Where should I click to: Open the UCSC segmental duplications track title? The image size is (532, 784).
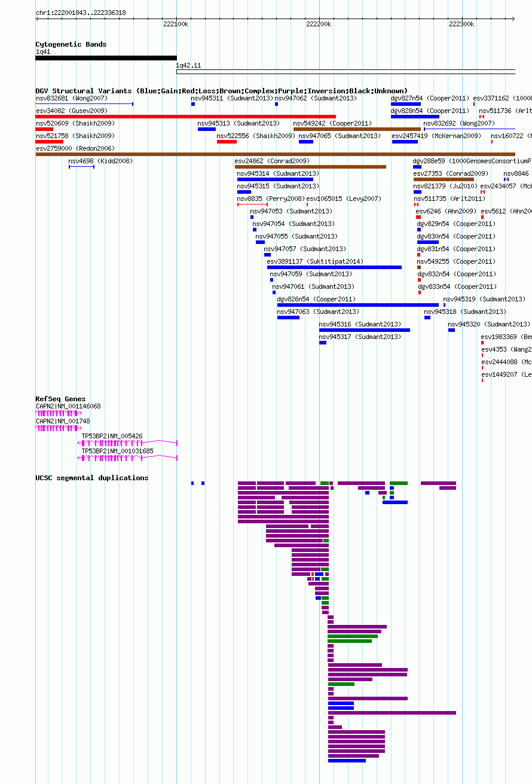click(x=92, y=478)
